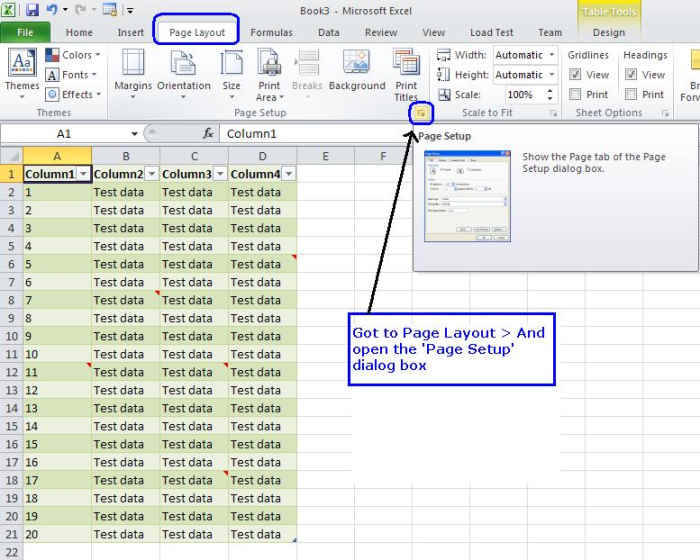
Task: Open the paper Size menu
Action: point(231,70)
